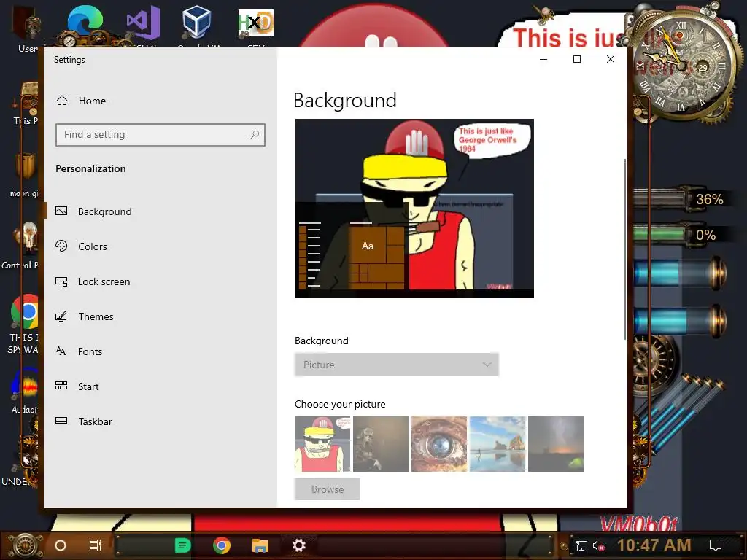The height and width of the screenshot is (560, 747).
Task: Open the Home settings page
Action: [x=81, y=101]
